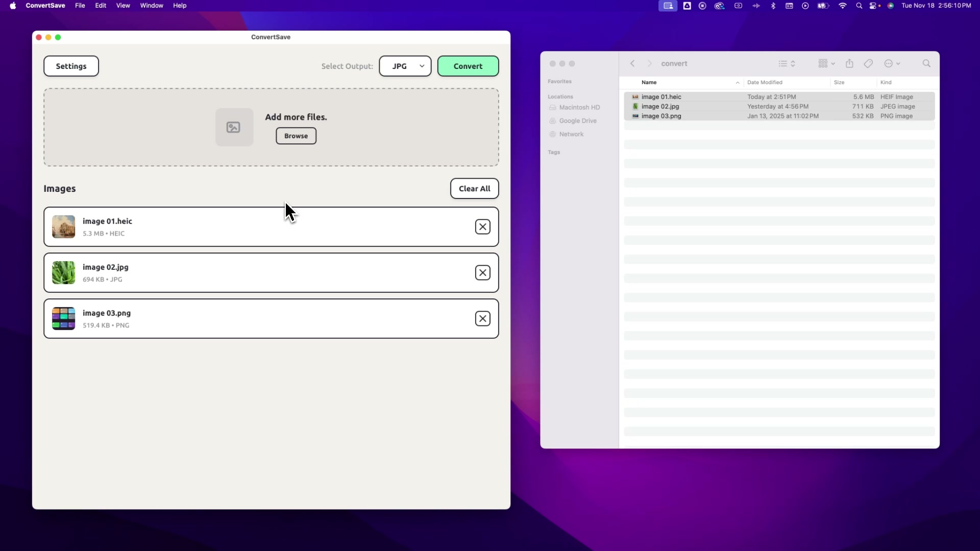Screen dimensions: 980x551
Task: Click the battery icon in menu bar
Action: pos(823,6)
